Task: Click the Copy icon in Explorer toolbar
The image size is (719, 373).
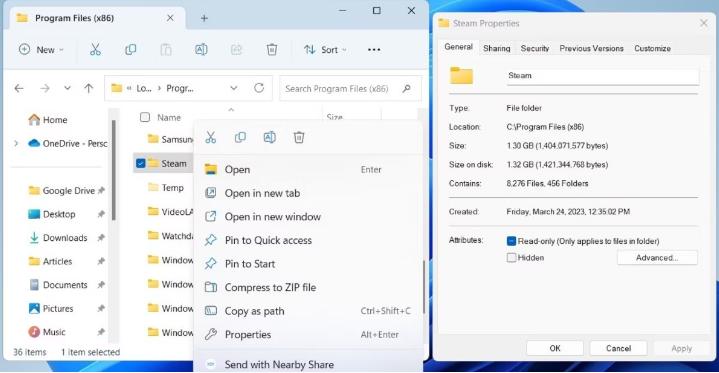Action: click(131, 50)
